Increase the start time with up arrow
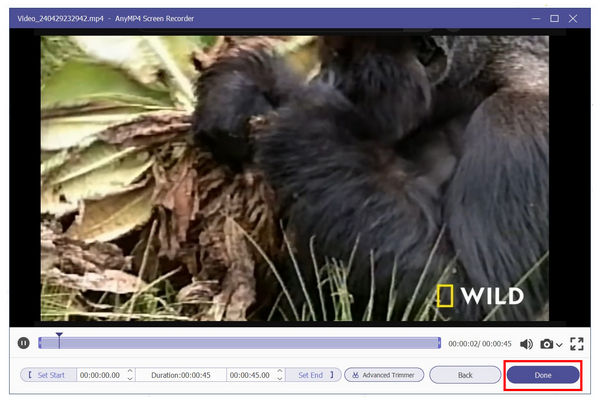The height and width of the screenshot is (402, 600). point(130,371)
